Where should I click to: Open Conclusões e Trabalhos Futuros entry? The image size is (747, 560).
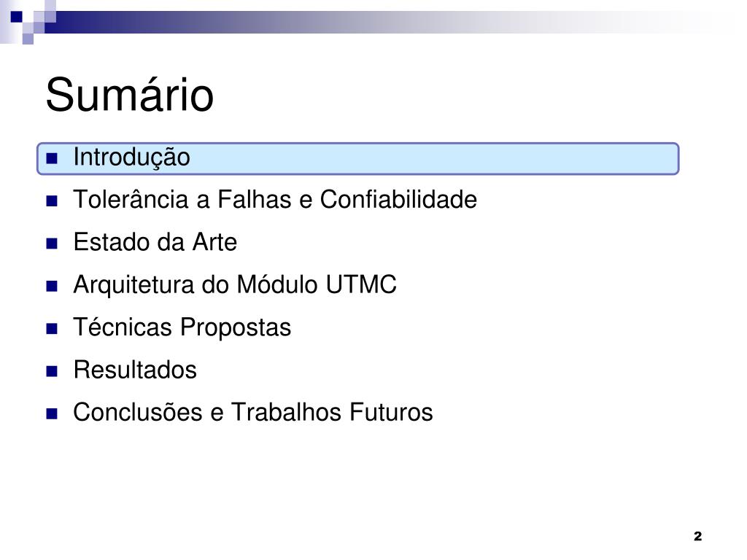pyautogui.click(x=253, y=413)
